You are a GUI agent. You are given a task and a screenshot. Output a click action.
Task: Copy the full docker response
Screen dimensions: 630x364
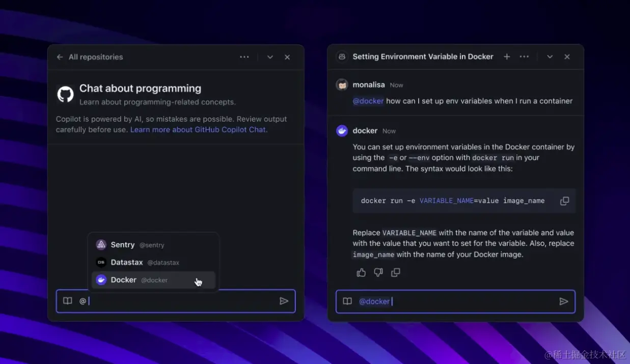396,272
